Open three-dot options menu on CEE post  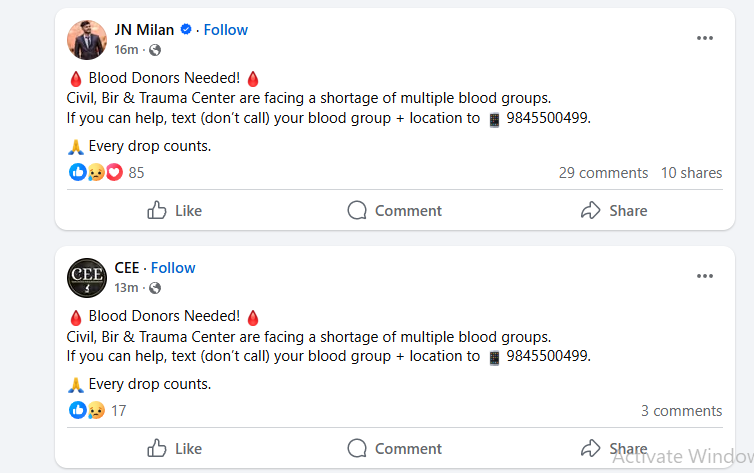705,276
